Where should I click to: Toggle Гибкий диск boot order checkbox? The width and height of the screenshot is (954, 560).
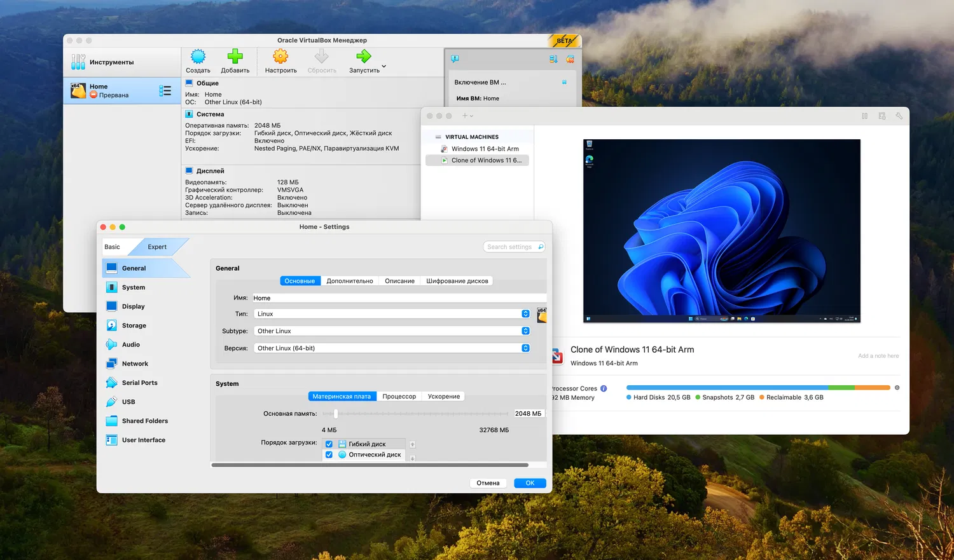[329, 444]
